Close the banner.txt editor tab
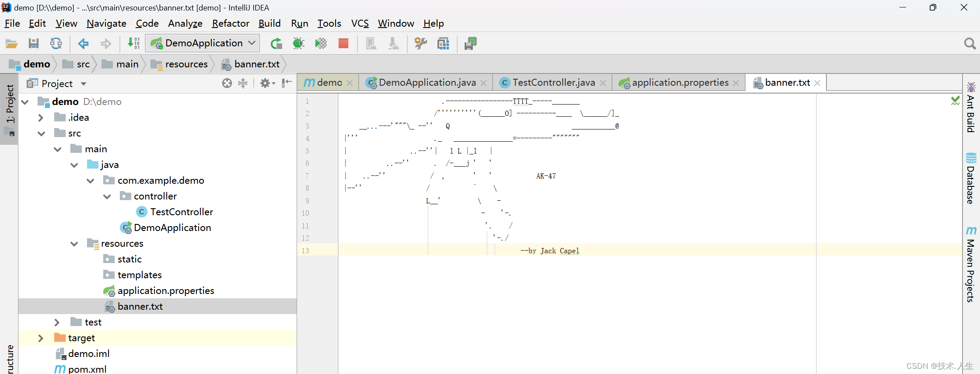The image size is (980, 374). pyautogui.click(x=817, y=83)
